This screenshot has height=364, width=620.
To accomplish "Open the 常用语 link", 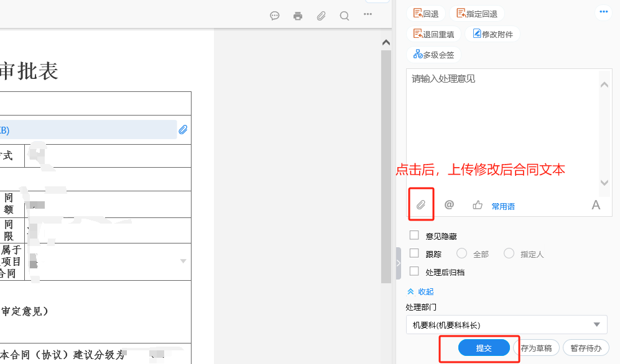I will point(503,206).
